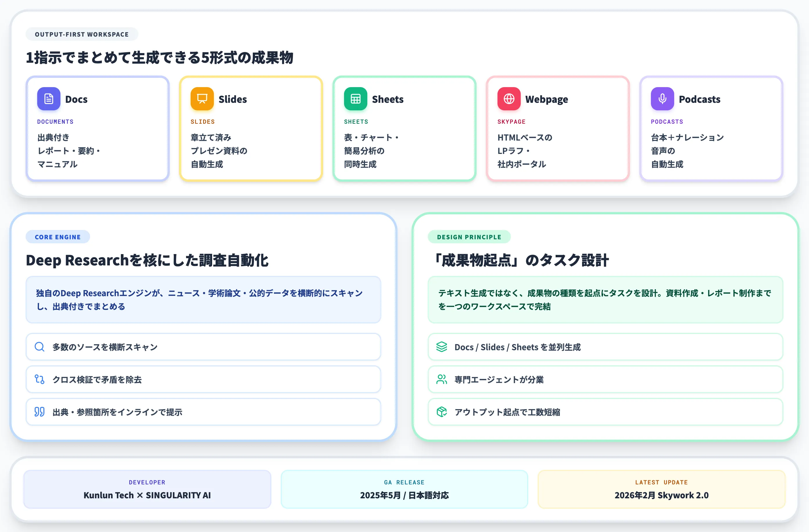
Task: Click the 出典・参照箇所をインラインで提示 row
Action: click(203, 412)
